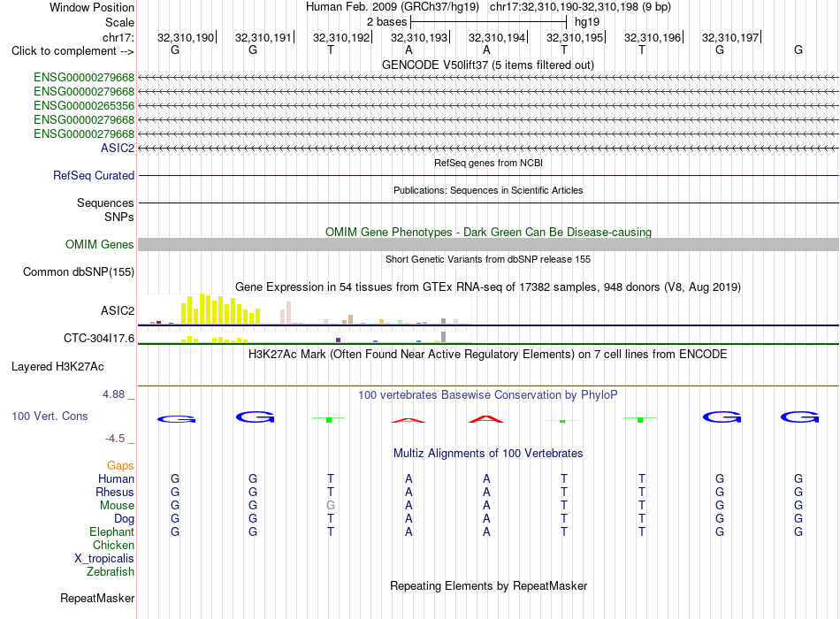
Task: Click the ASIC2 GTEx expression bar chart
Action: click(305, 309)
